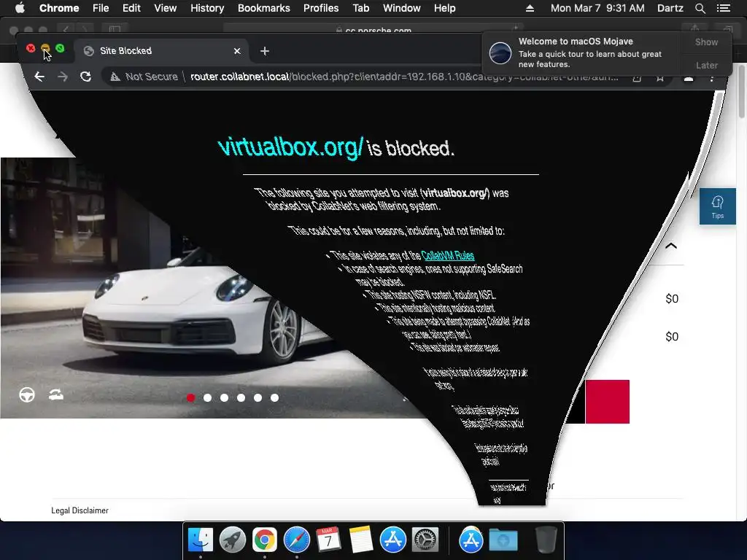
Task: Open Spotlight search magnifier icon
Action: coord(700,8)
